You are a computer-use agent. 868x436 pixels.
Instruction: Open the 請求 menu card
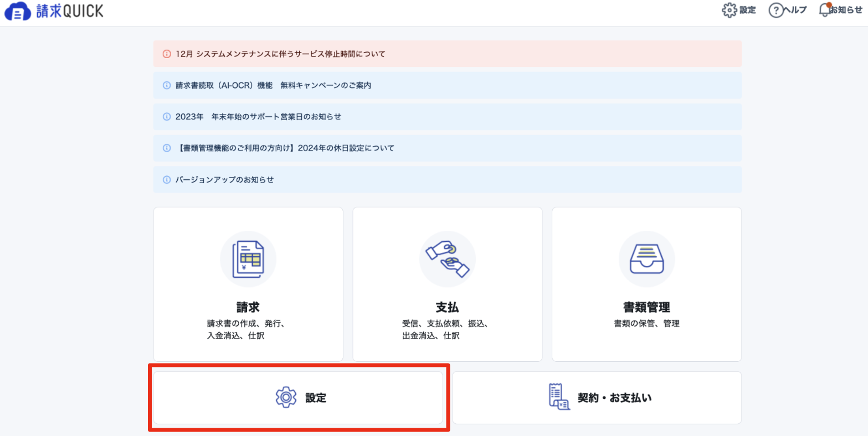click(x=248, y=284)
